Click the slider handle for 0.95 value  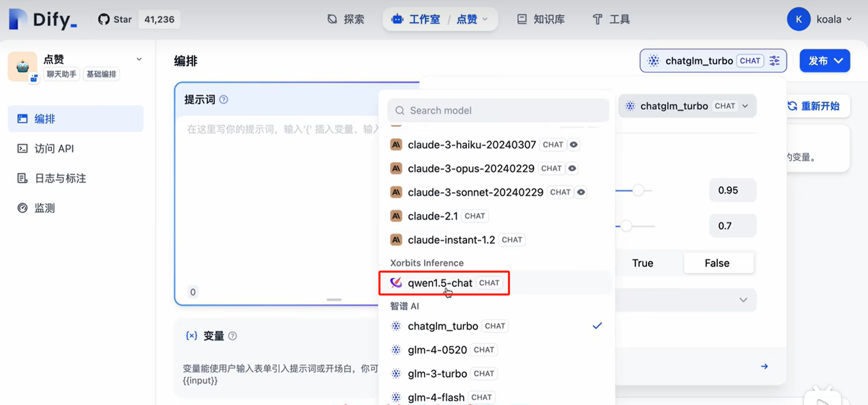click(x=638, y=190)
